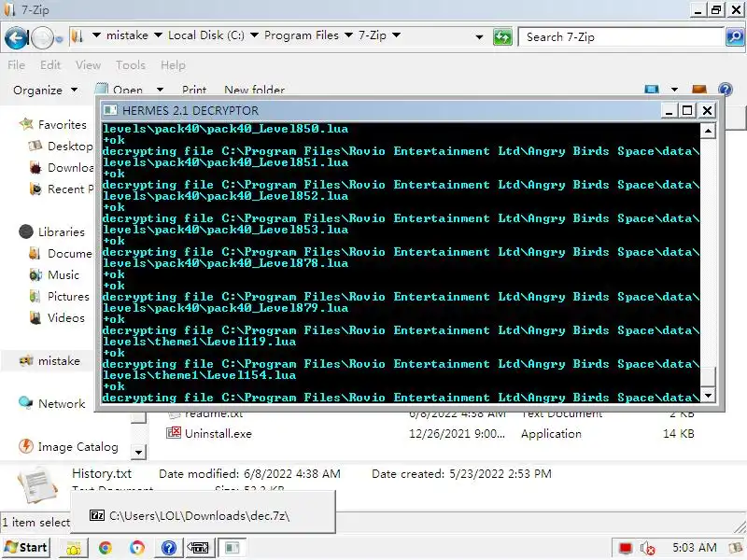Click the search magnifier icon
The image size is (747, 560).
735,36
